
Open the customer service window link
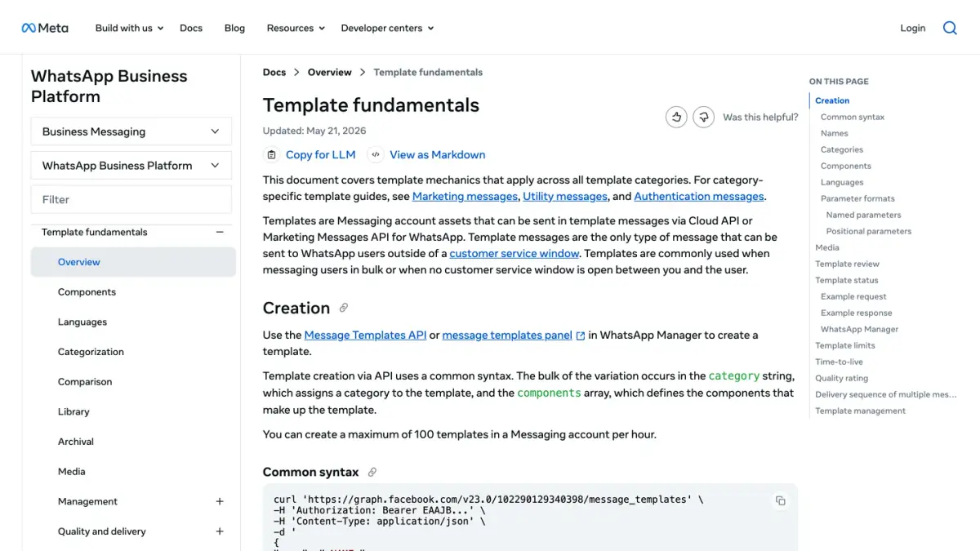(514, 253)
